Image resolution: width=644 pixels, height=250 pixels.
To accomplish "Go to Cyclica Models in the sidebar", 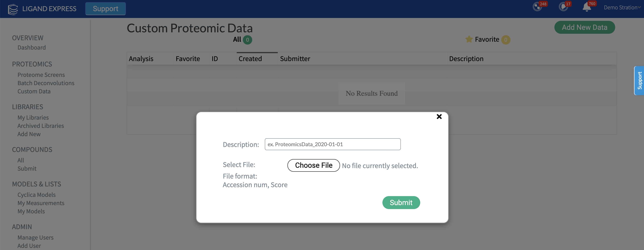I will [37, 195].
